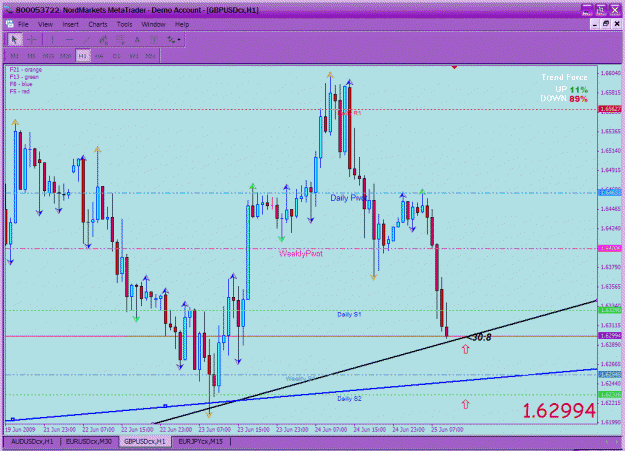The width and height of the screenshot is (625, 451).
Task: Switch to D1 daily timeframe
Action: [116, 56]
